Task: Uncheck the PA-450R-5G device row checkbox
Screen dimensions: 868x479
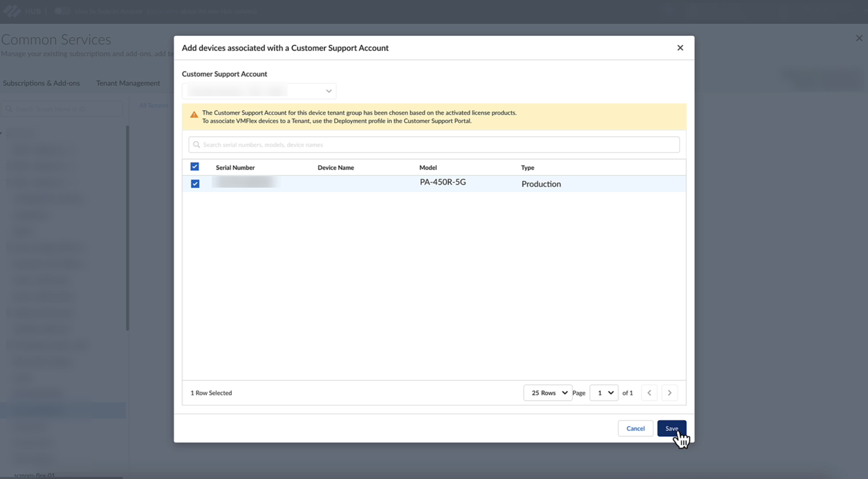Action: point(195,184)
